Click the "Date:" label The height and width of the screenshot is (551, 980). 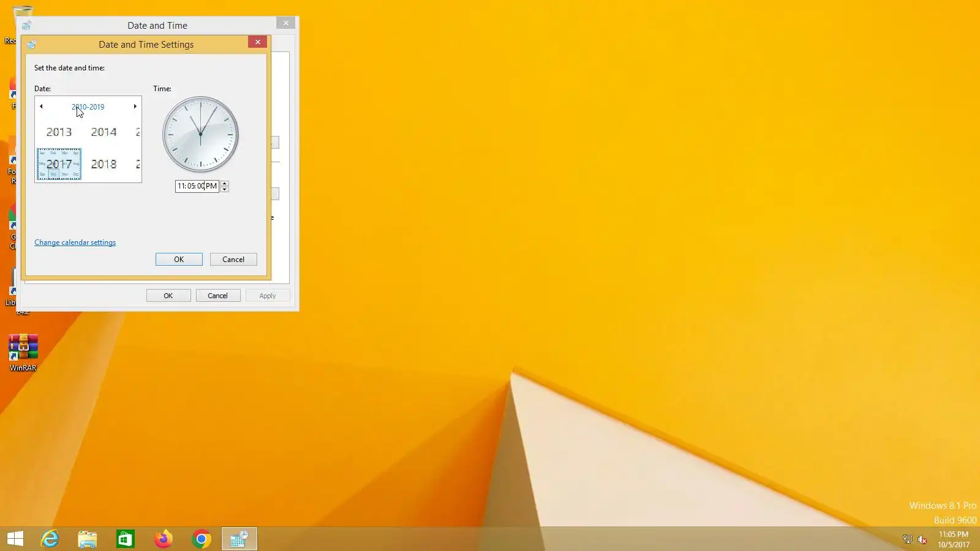42,89
